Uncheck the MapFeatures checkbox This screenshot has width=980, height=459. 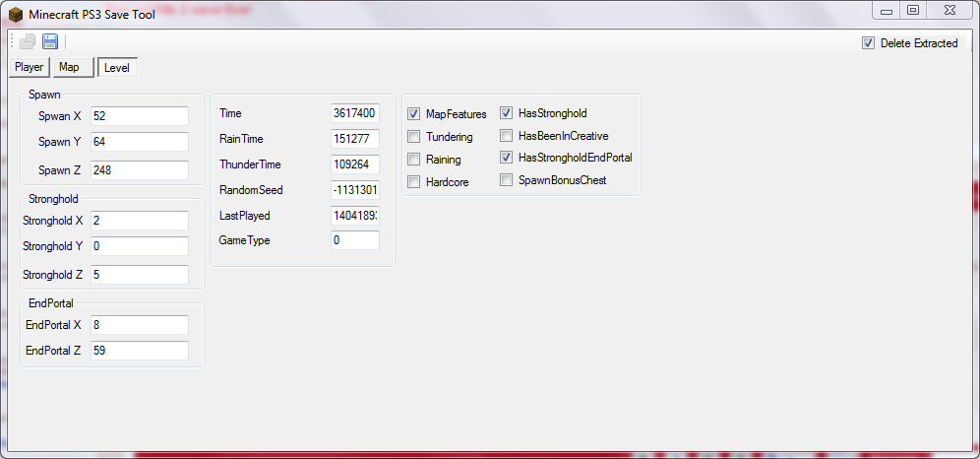click(x=413, y=114)
